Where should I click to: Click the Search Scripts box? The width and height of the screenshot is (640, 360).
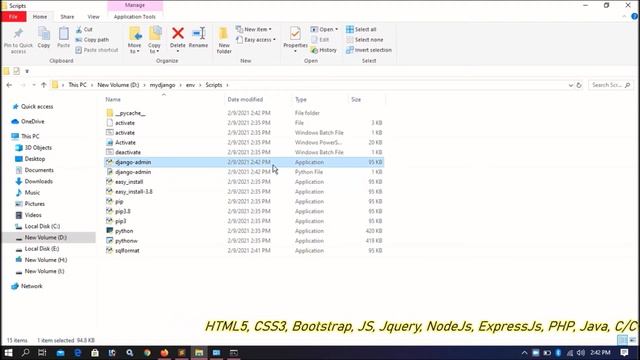pyautogui.click(x=611, y=85)
